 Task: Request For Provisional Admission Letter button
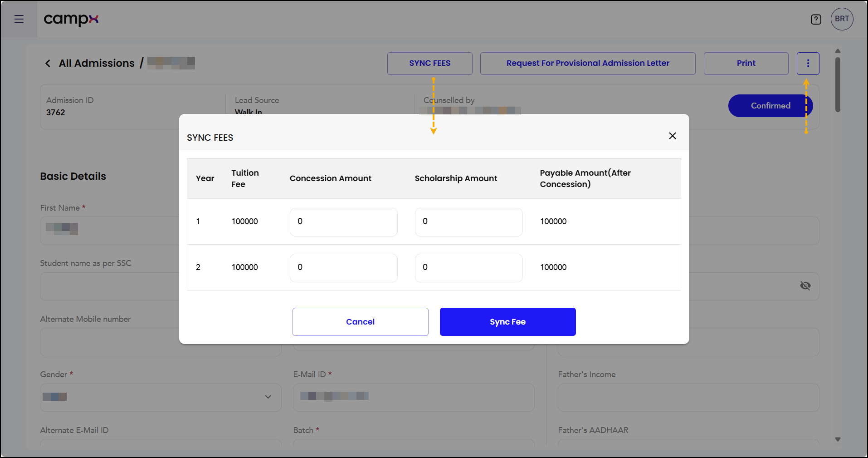click(x=588, y=64)
